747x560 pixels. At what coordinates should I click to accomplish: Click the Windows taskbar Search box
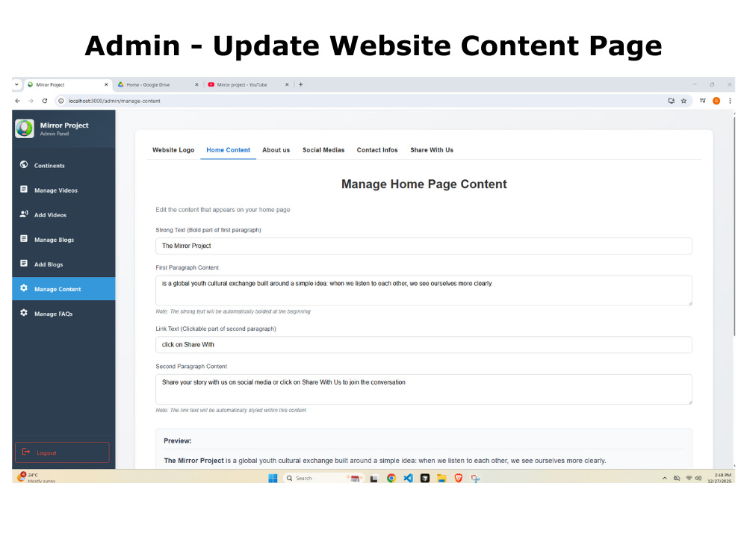tap(323, 478)
